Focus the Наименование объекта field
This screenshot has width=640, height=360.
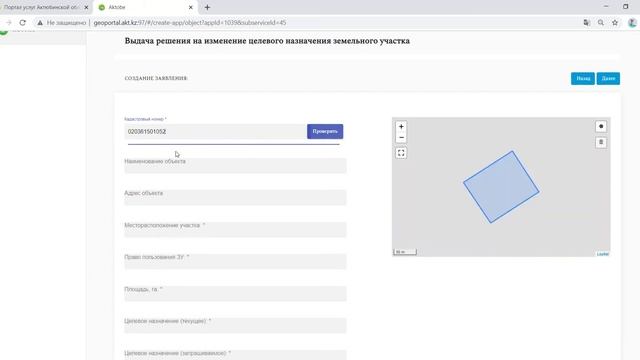point(235,165)
